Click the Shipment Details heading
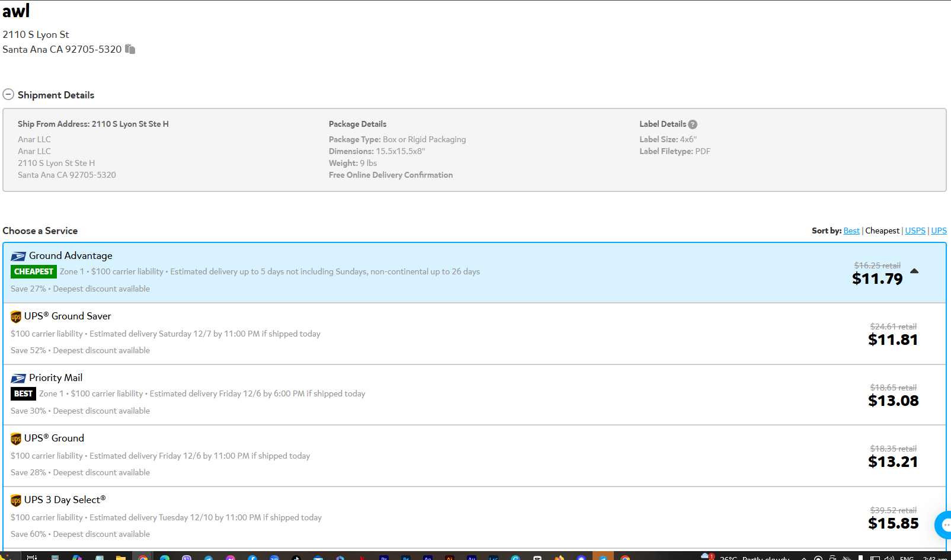This screenshot has height=560, width=951. (x=56, y=95)
